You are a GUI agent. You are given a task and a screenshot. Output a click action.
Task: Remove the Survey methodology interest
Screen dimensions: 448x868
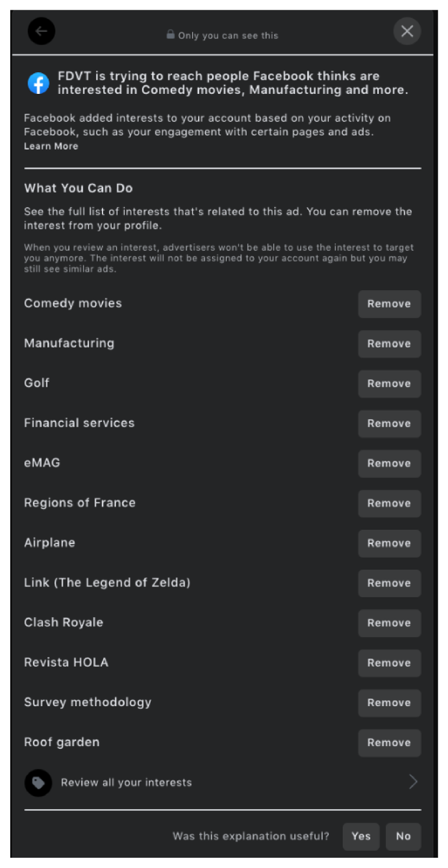coord(389,703)
